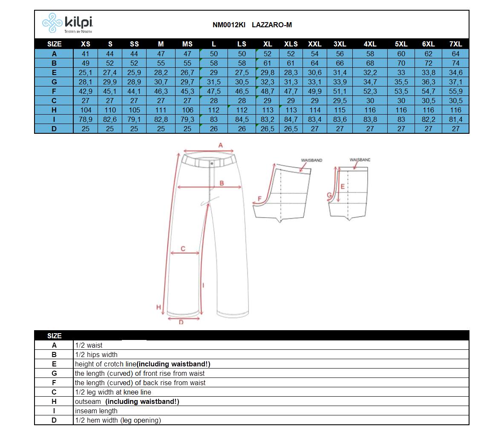504x435 pixels.
Task: Click value 49 in row B under XS
Action: coord(86,63)
